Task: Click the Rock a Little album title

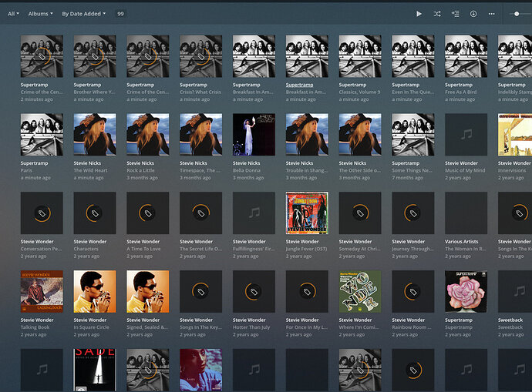Action: [x=140, y=170]
